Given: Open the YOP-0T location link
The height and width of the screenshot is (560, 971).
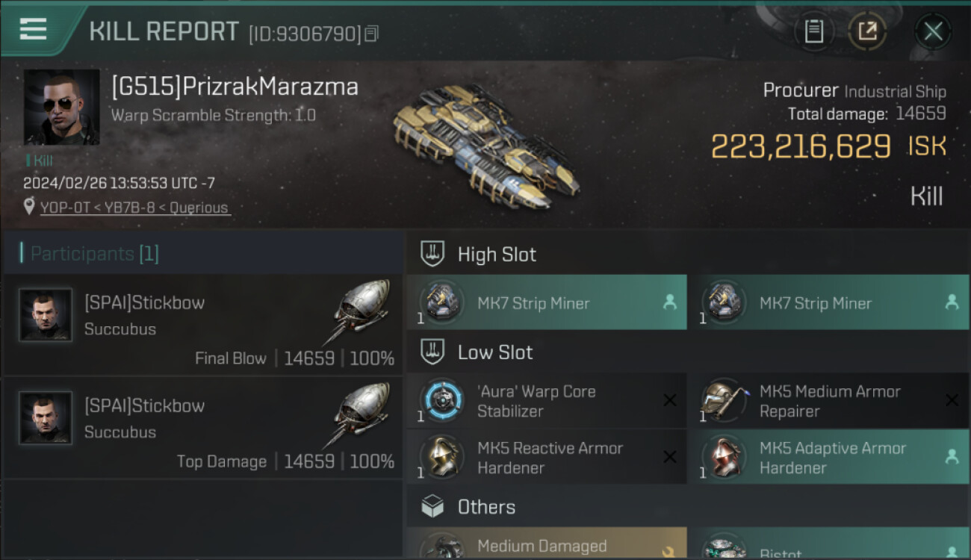Looking at the screenshot, I should 65,208.
